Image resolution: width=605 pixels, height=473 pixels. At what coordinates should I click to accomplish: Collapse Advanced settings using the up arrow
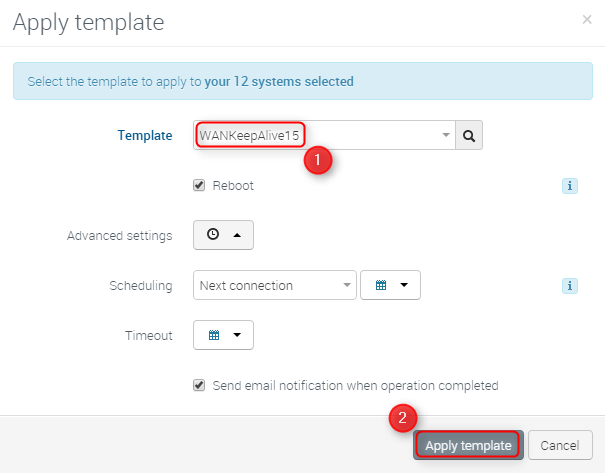click(x=237, y=235)
